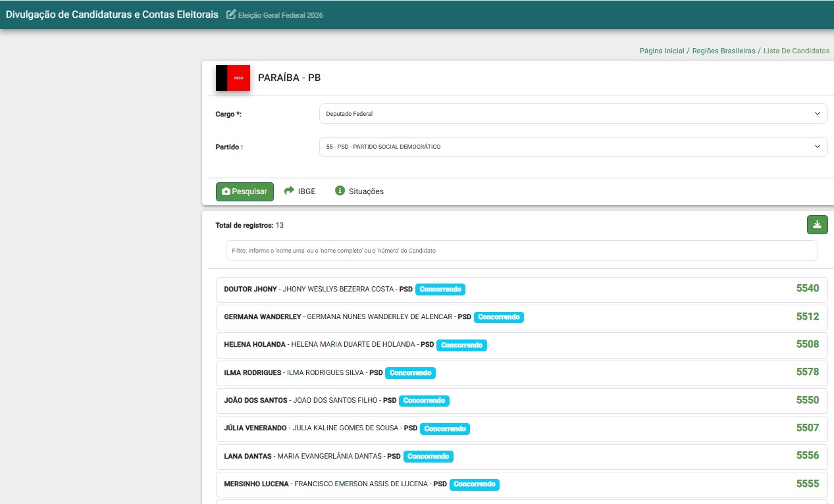
Task: Click the Paraíba state flag image
Action: [233, 78]
